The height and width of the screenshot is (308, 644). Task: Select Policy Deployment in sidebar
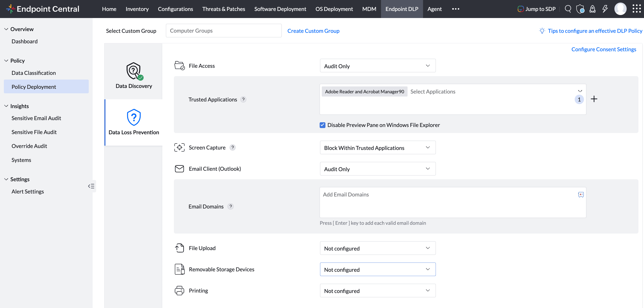click(46, 87)
